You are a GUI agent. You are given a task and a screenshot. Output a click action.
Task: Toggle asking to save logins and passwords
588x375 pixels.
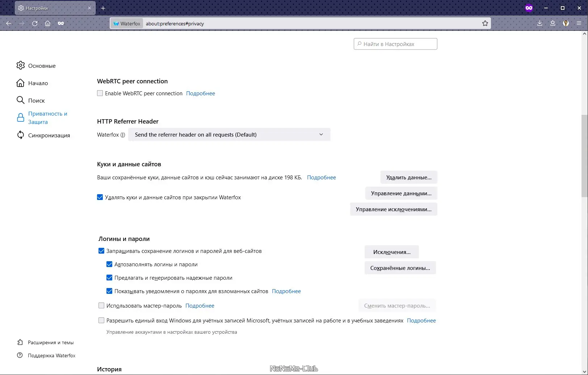pos(101,251)
